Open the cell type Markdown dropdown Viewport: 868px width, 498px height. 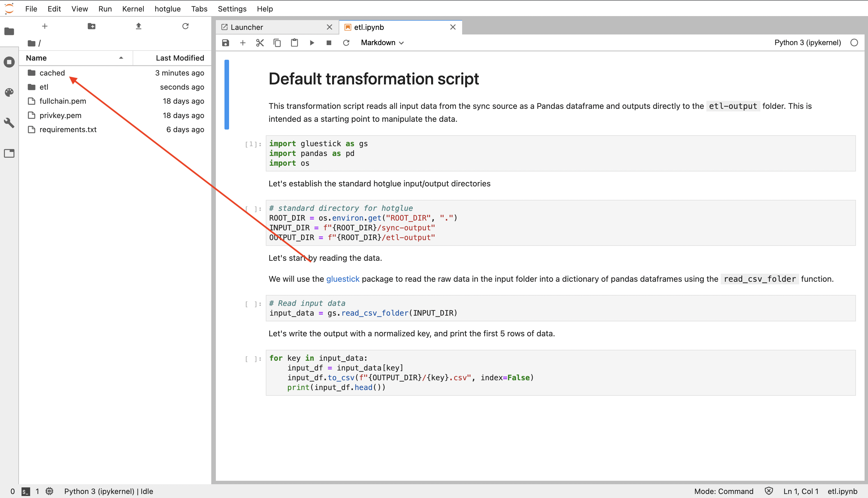(382, 43)
